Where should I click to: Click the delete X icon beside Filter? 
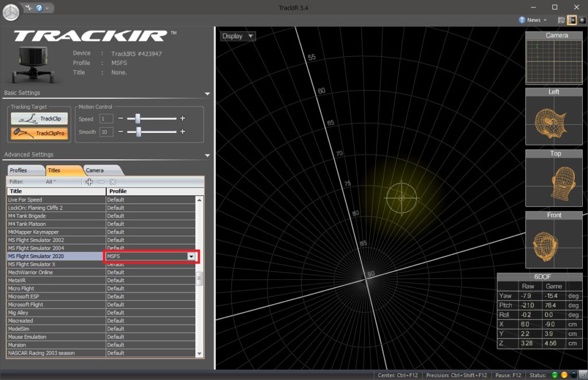pyautogui.click(x=113, y=182)
